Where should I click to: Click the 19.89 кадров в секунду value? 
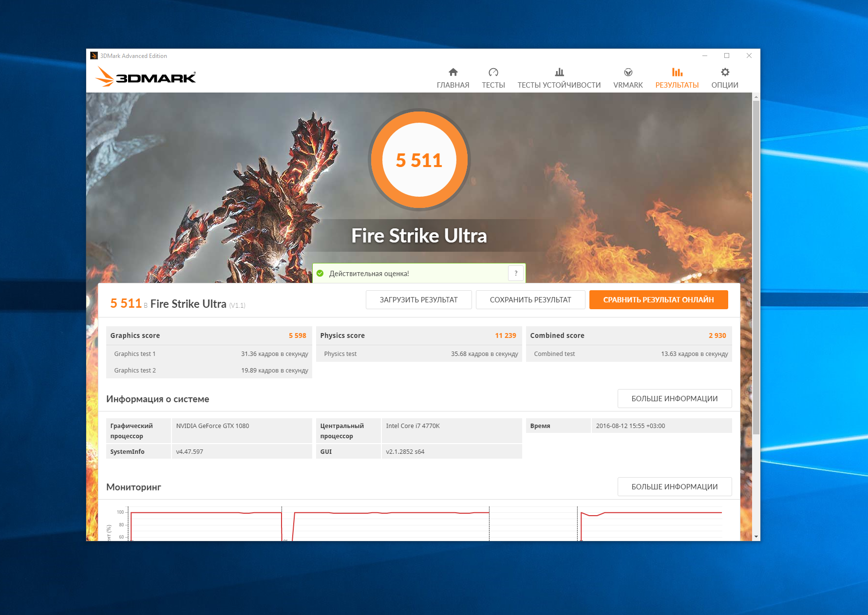(275, 371)
